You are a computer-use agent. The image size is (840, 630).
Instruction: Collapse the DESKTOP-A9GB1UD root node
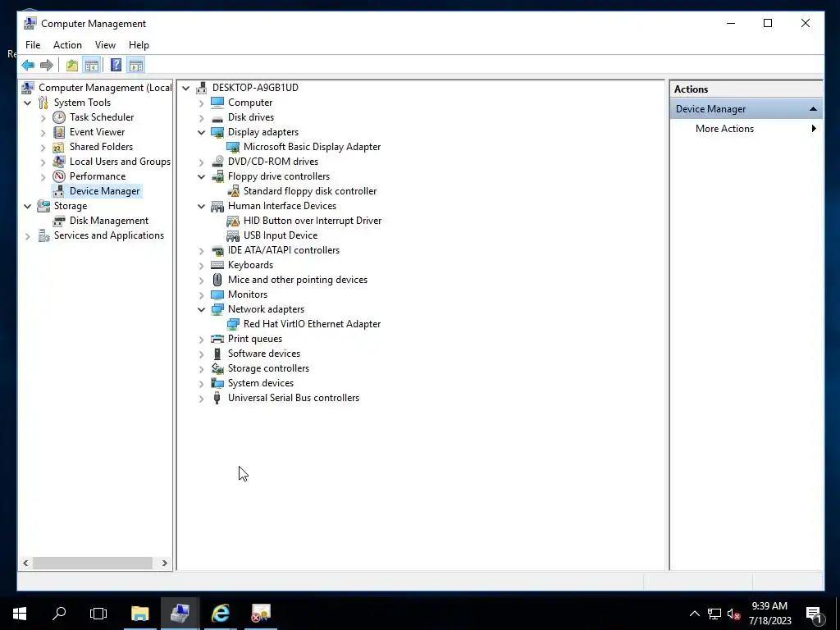186,88
